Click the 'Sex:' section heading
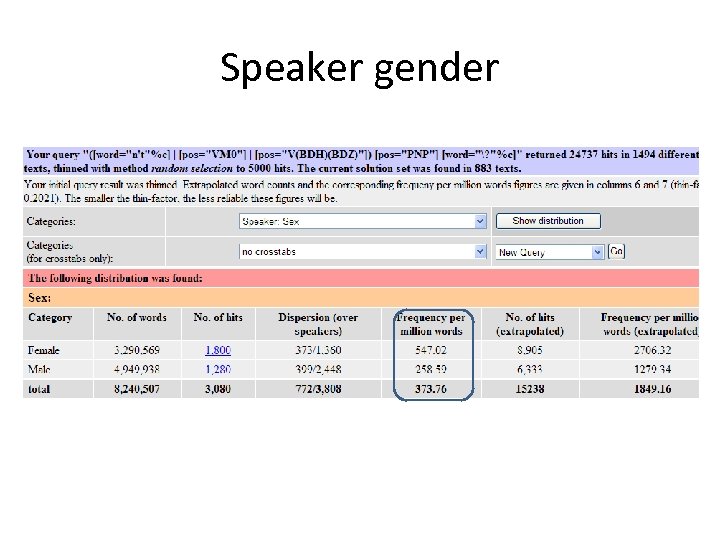The image size is (720, 540). 39,298
